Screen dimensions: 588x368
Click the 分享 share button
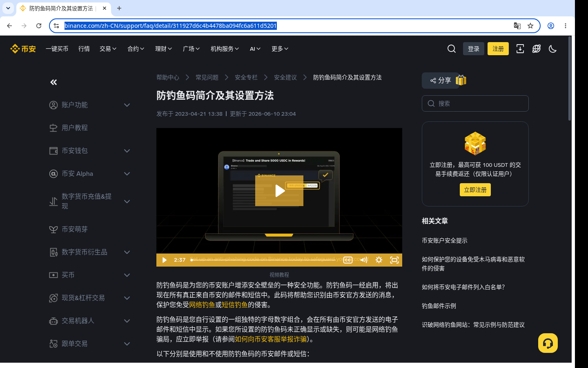coord(441,81)
